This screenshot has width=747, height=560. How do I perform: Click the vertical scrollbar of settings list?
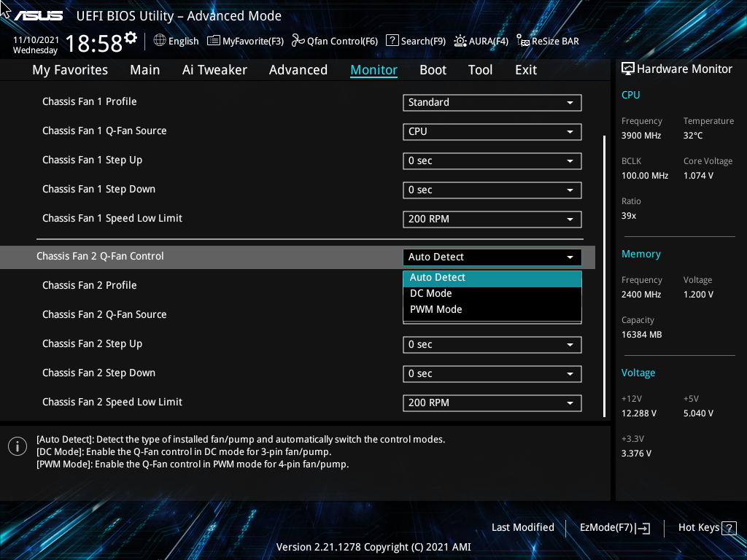604,276
